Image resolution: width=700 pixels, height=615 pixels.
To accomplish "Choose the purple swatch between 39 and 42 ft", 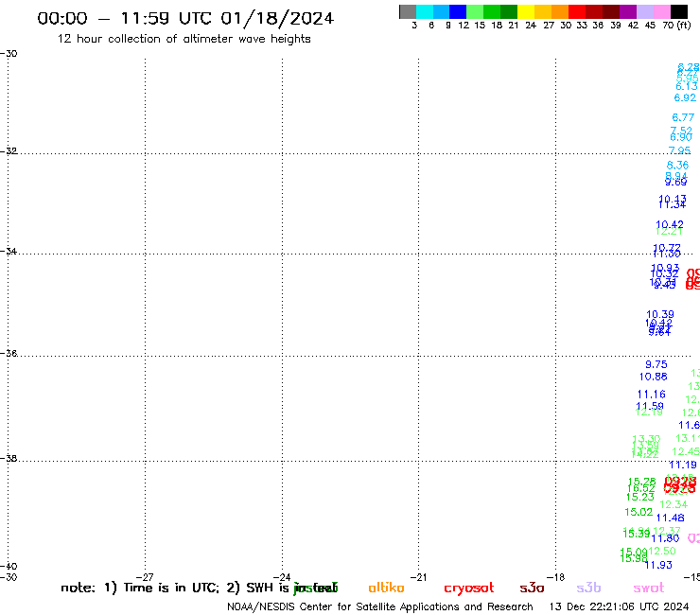I will [628, 11].
